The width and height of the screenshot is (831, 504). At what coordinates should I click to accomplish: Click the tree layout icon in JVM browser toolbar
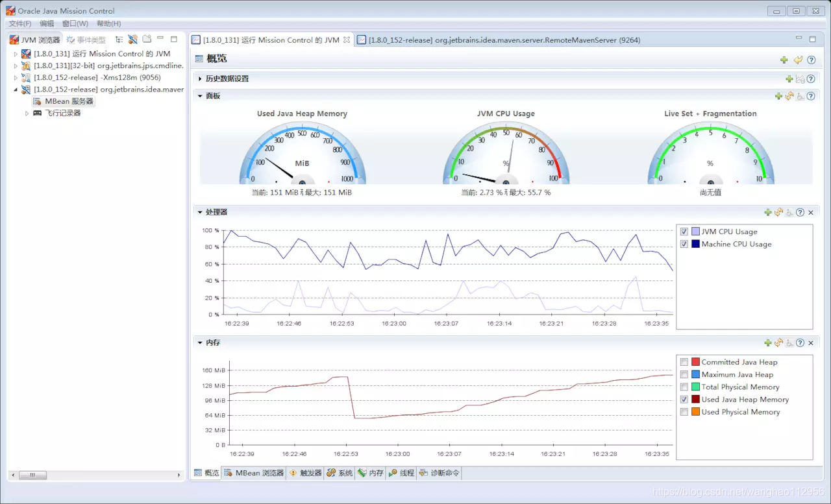tap(119, 40)
